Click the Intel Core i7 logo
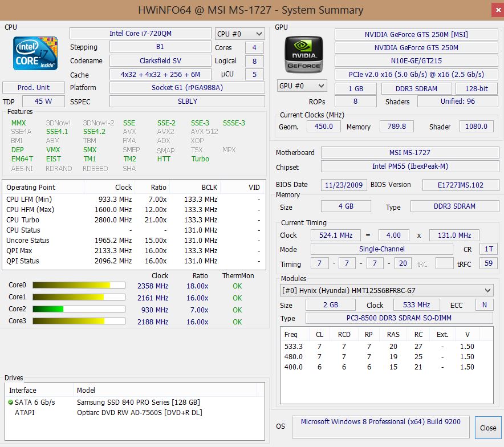Image resolution: width=504 pixels, height=447 pixels. (35, 54)
